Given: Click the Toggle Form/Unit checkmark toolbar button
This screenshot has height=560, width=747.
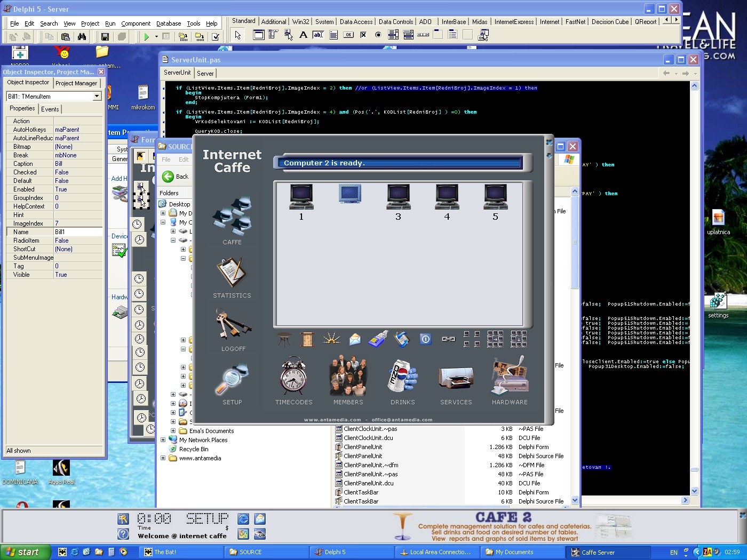Looking at the screenshot, I should pyautogui.click(x=216, y=37).
